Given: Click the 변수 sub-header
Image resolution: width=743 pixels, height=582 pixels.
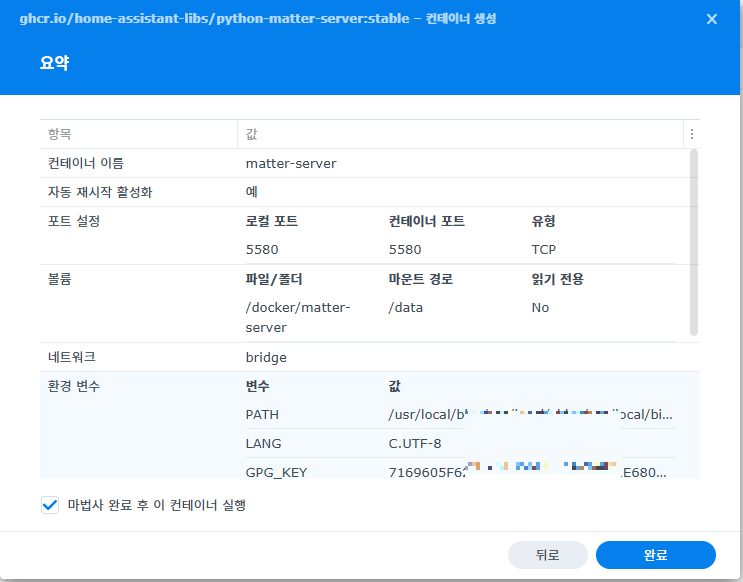Looking at the screenshot, I should point(257,386).
